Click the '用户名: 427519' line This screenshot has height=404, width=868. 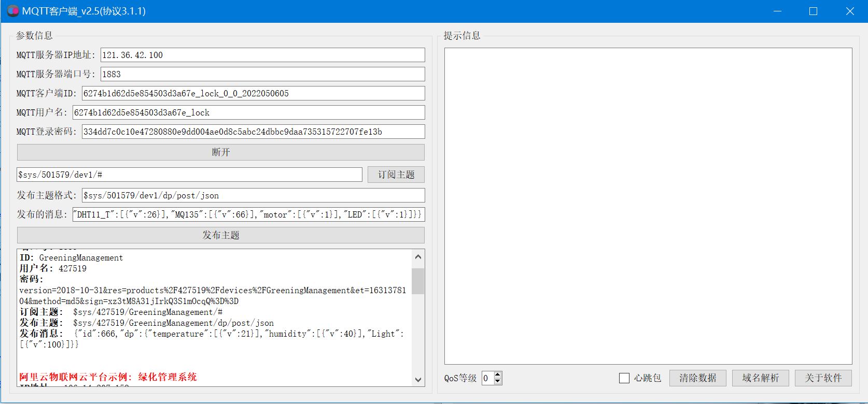(x=53, y=268)
